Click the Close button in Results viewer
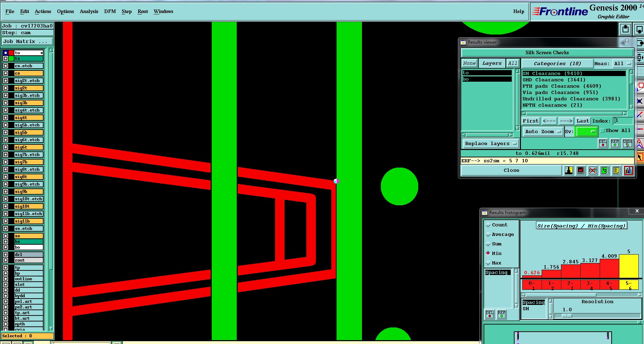This screenshot has width=644, height=344. (511, 170)
